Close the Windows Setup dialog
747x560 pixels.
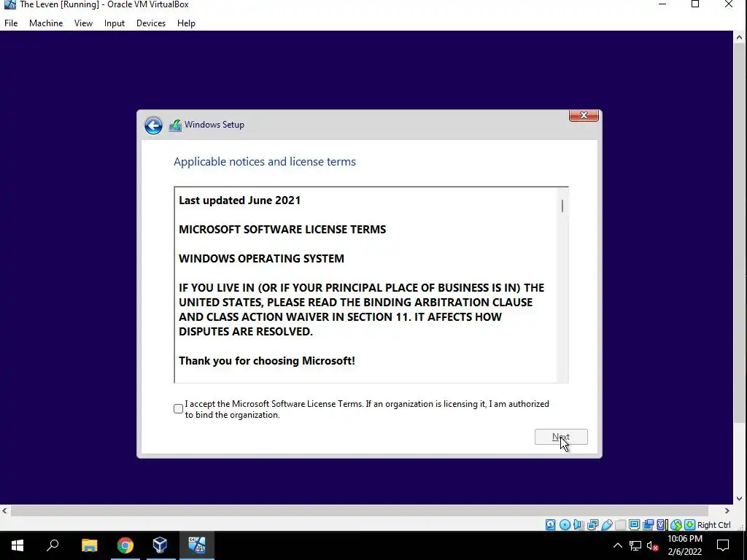584,116
